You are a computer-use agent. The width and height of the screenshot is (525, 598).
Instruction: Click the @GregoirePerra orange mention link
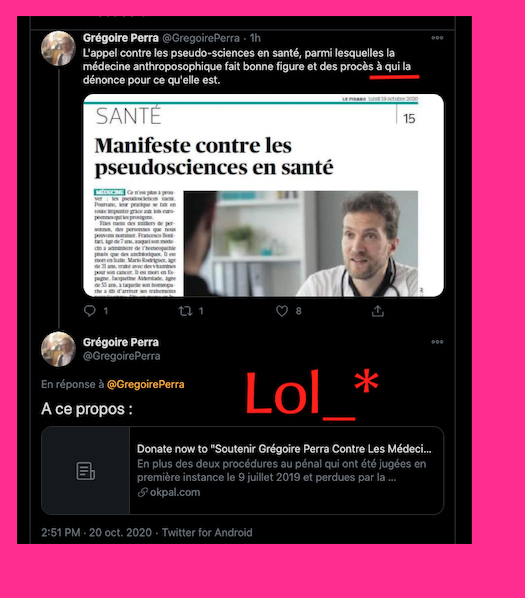coord(146,384)
